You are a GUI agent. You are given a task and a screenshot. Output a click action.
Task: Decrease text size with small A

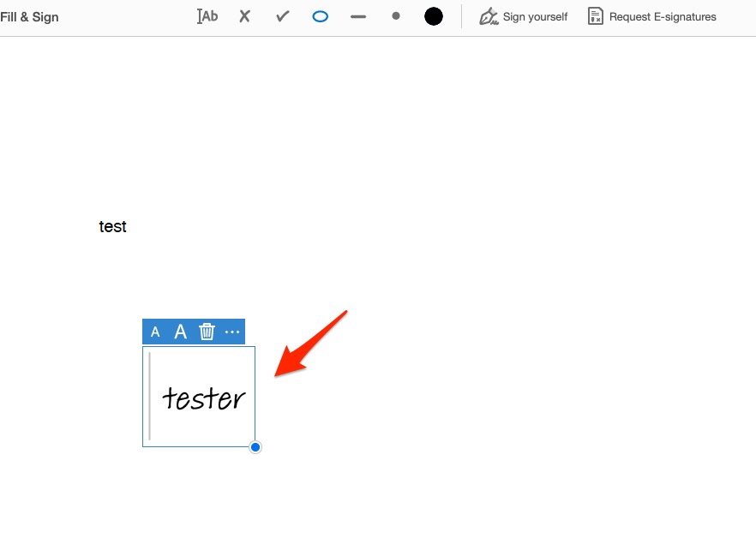pos(155,332)
